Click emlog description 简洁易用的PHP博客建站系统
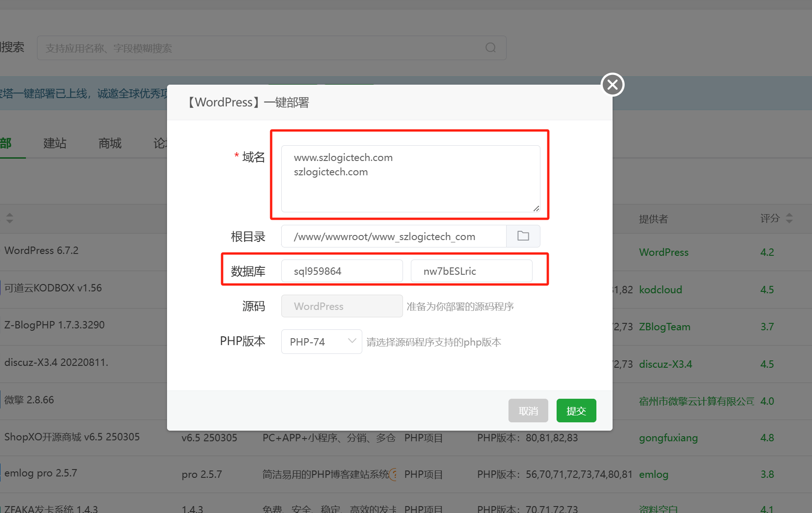 click(326, 474)
